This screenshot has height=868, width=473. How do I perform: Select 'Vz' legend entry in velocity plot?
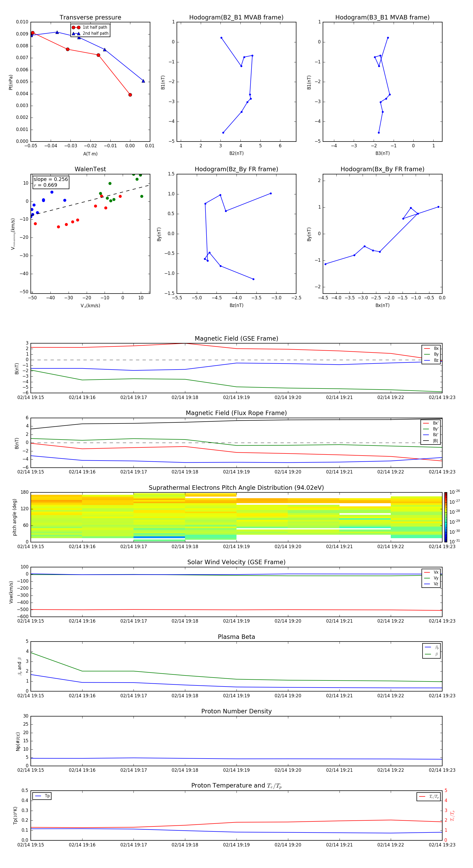(431, 584)
